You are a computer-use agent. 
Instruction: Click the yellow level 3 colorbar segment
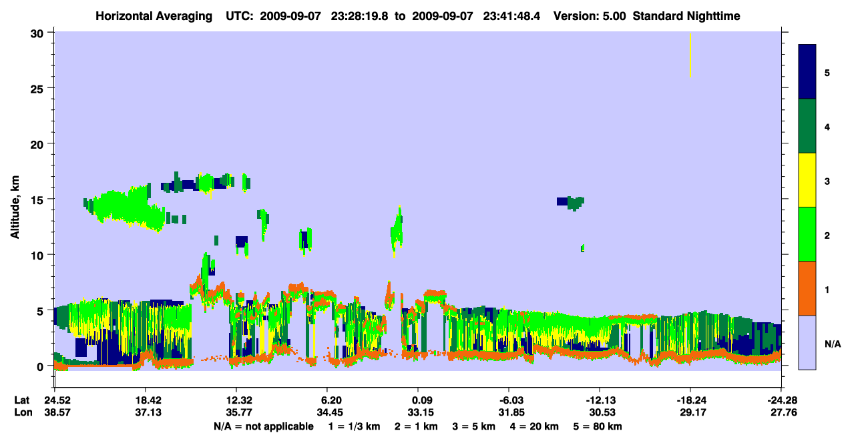tap(807, 180)
